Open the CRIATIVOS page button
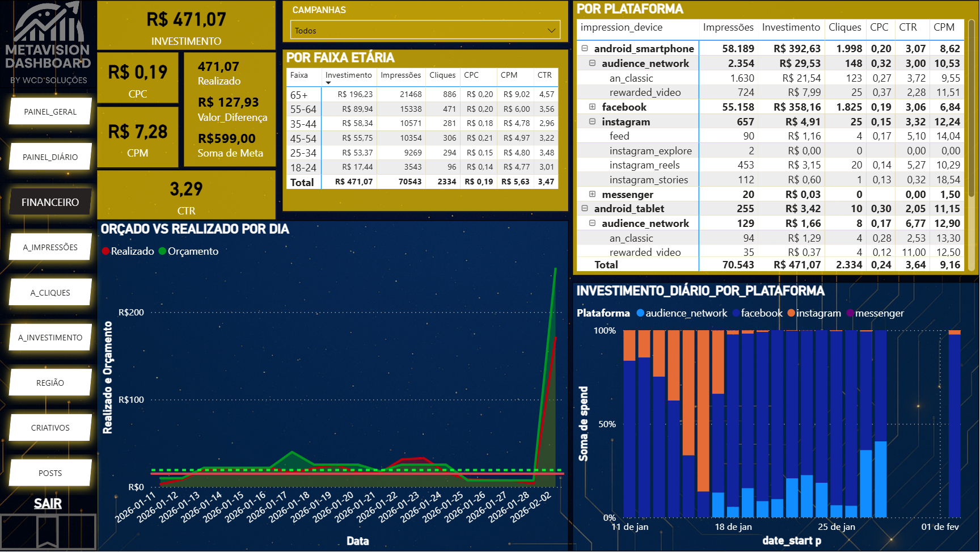The width and height of the screenshot is (980, 552). tap(50, 428)
